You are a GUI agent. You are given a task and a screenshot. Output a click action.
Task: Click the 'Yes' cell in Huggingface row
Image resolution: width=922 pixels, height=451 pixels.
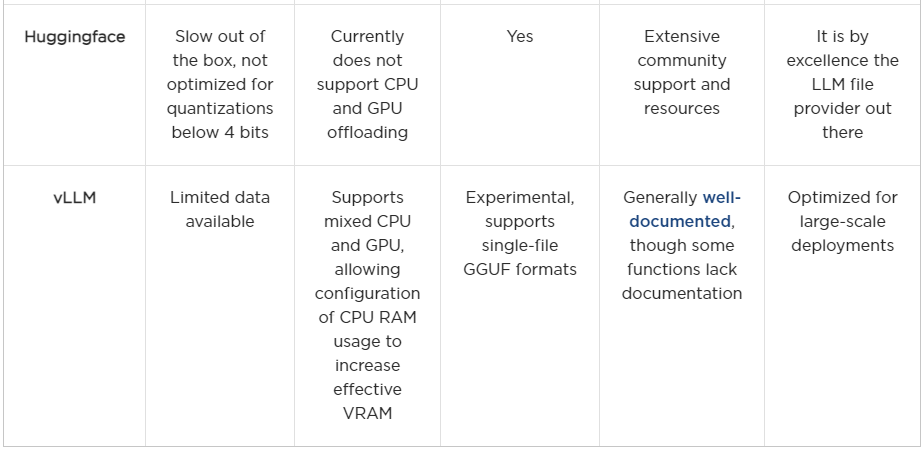520,37
